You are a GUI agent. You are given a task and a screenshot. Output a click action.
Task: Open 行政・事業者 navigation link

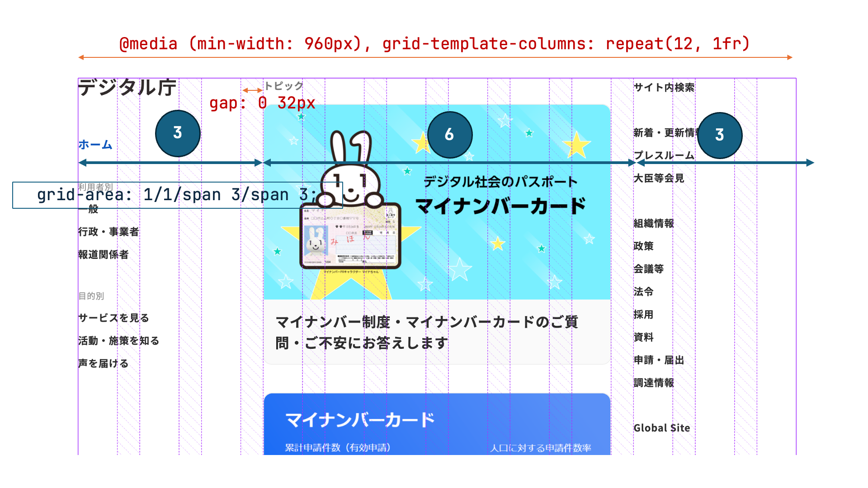pos(108,232)
